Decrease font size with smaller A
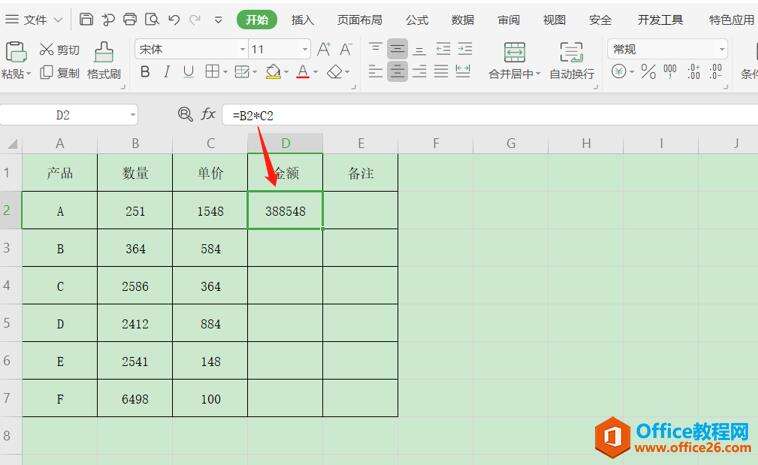The height and width of the screenshot is (465, 758). pyautogui.click(x=345, y=49)
